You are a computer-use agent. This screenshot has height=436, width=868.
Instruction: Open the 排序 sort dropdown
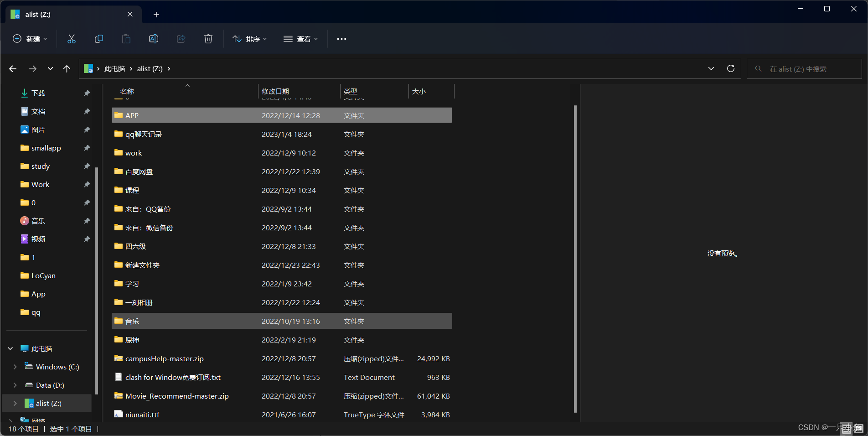pos(250,39)
